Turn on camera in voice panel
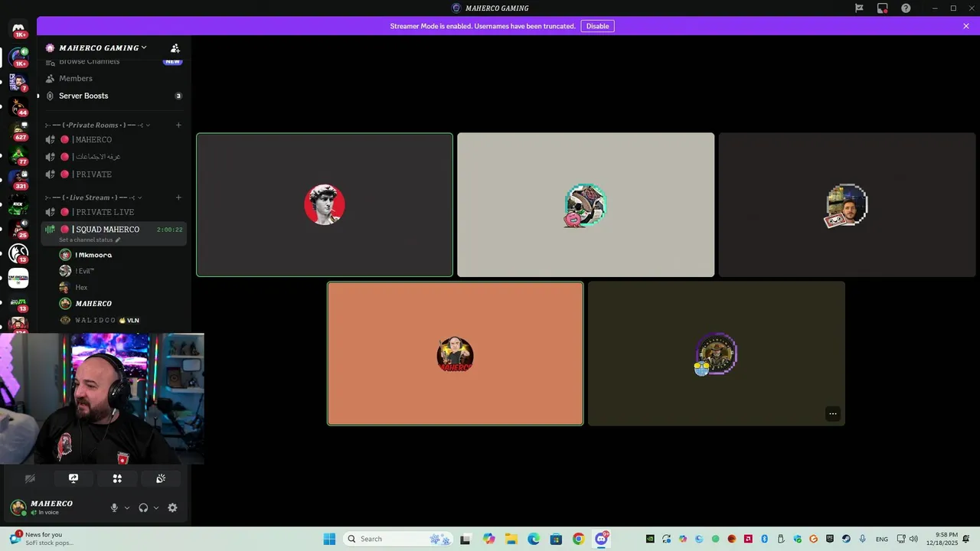The width and height of the screenshot is (980, 551). [30, 478]
